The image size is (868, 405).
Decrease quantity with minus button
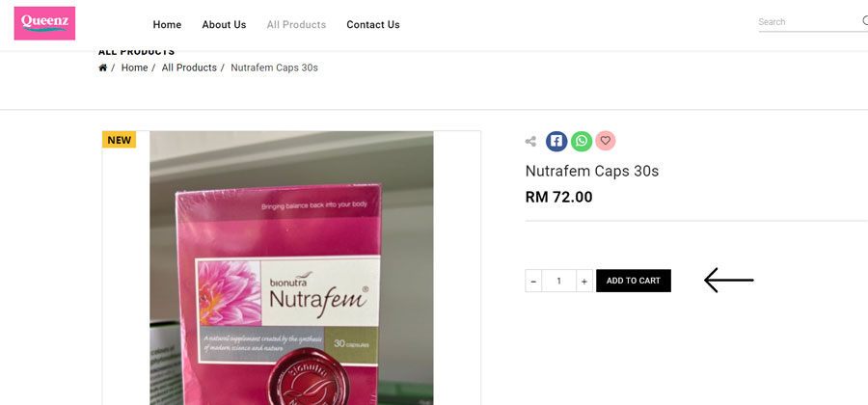coord(533,281)
